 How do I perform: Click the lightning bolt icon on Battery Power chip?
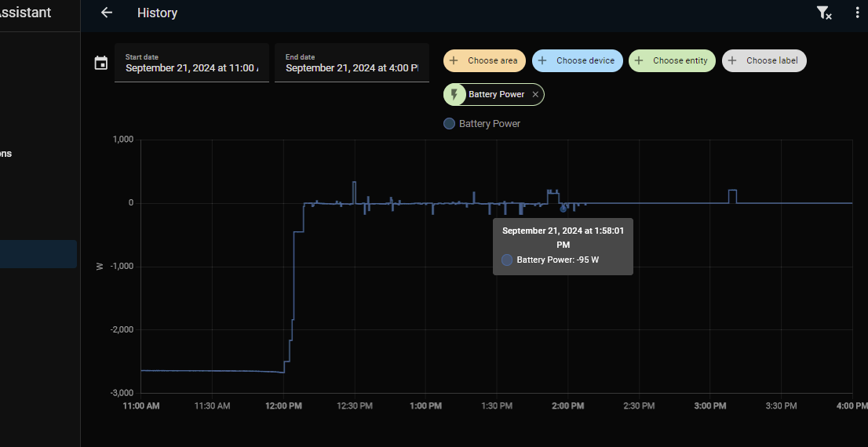pyautogui.click(x=454, y=95)
